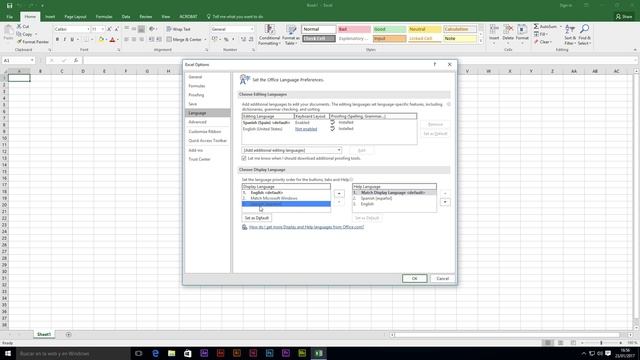
Task: Click the Format as Table icon
Action: coord(291,29)
